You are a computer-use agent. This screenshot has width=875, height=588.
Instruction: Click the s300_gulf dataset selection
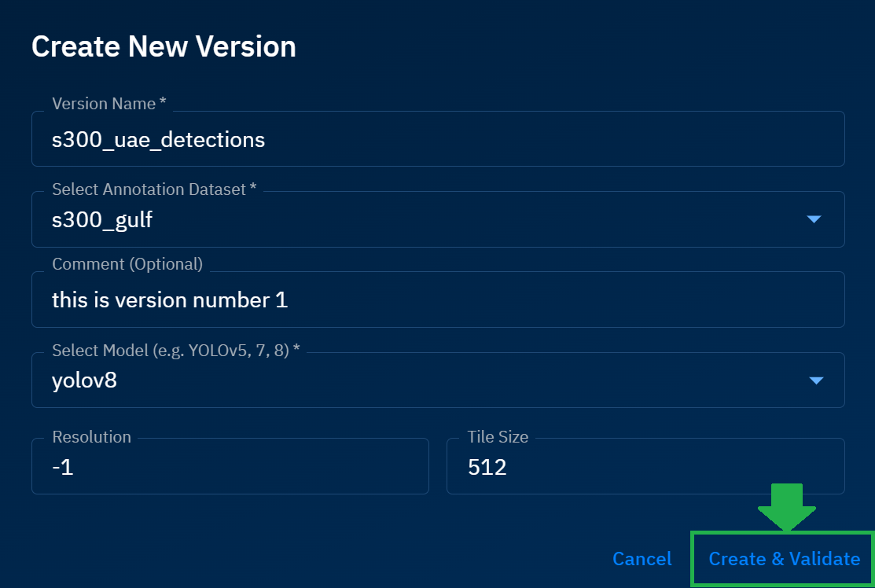click(102, 220)
